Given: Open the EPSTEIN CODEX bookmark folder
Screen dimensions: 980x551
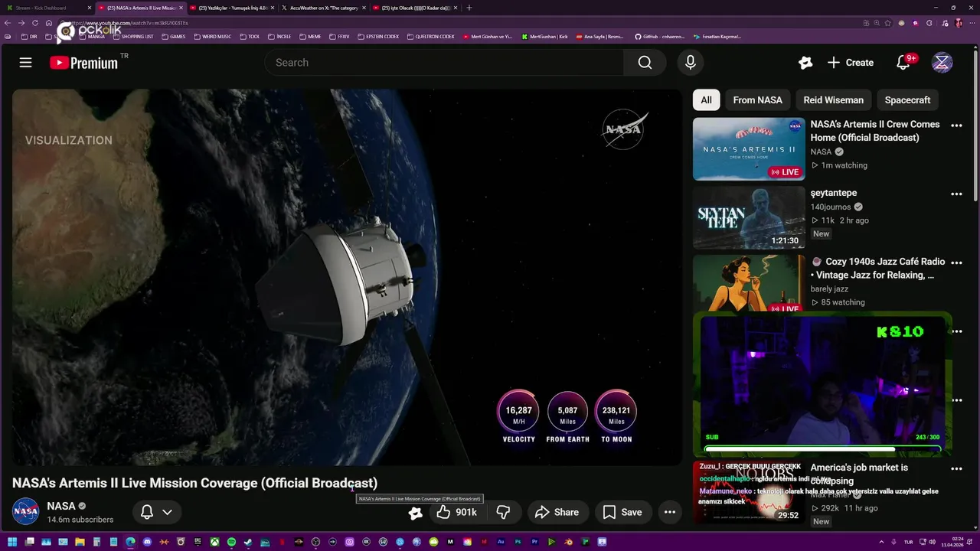Looking at the screenshot, I should point(378,37).
